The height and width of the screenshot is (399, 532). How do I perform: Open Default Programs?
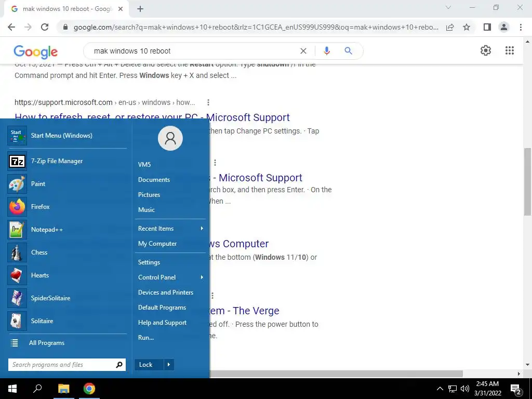162,308
